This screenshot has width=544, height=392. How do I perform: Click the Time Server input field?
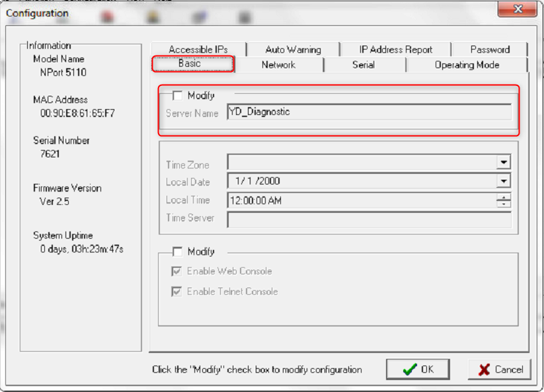coord(368,219)
